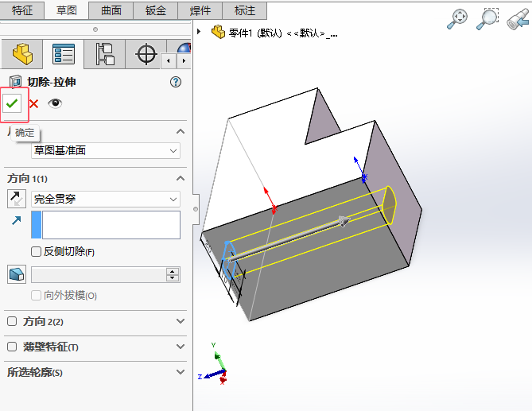Expand the 零件1 flyout tree arrow
This screenshot has height=411, width=532.
click(x=199, y=32)
